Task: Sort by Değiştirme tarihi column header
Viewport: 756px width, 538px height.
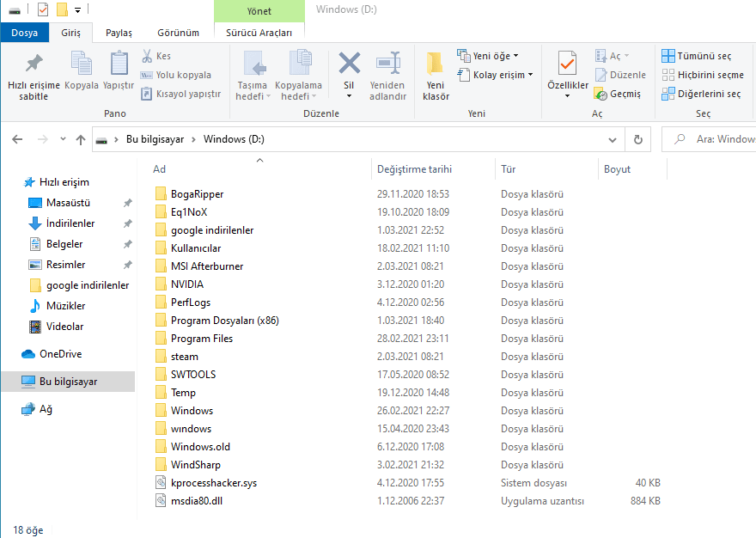Action: (x=414, y=169)
